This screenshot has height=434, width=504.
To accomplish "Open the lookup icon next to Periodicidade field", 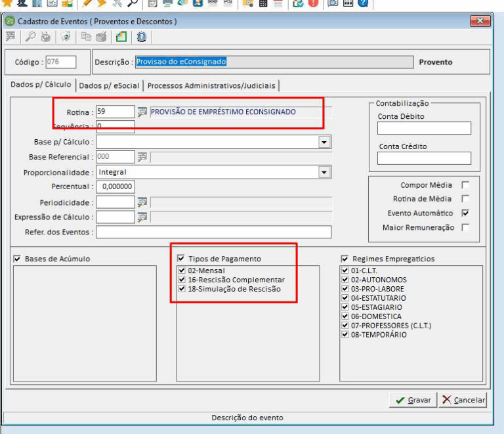I will tap(142, 202).
